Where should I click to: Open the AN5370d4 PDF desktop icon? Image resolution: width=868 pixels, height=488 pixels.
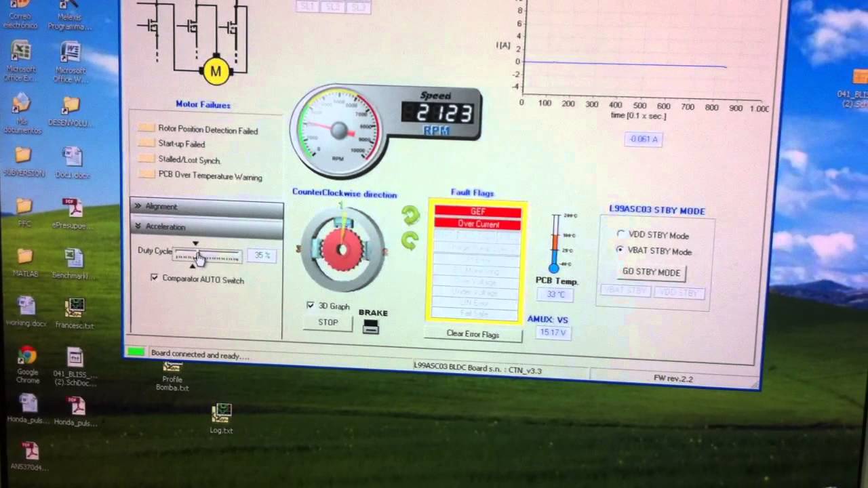[29, 455]
